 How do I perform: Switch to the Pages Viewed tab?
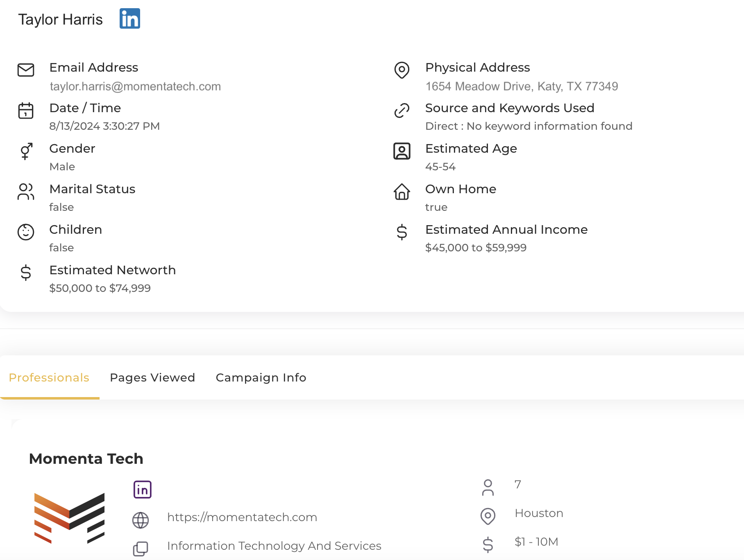[152, 377]
